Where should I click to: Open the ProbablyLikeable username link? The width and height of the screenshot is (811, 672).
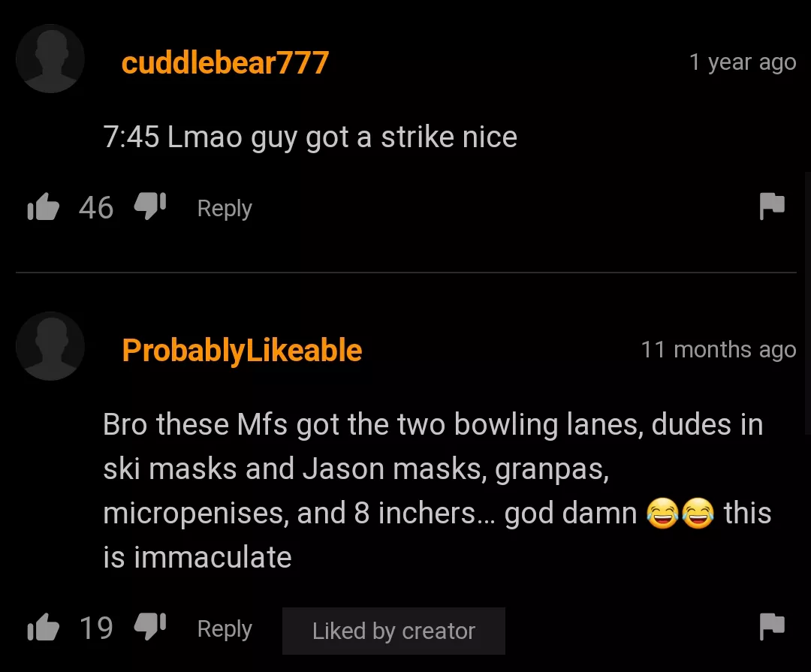tap(242, 351)
